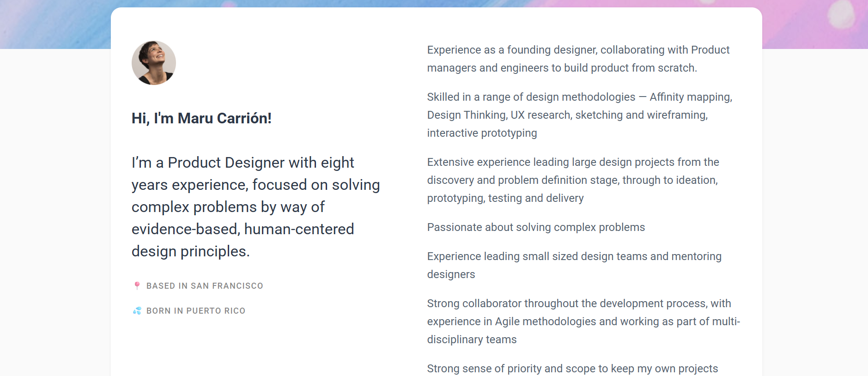Image resolution: width=868 pixels, height=376 pixels.
Task: Click the "Born in Puerto Rico" label
Action: click(x=196, y=311)
